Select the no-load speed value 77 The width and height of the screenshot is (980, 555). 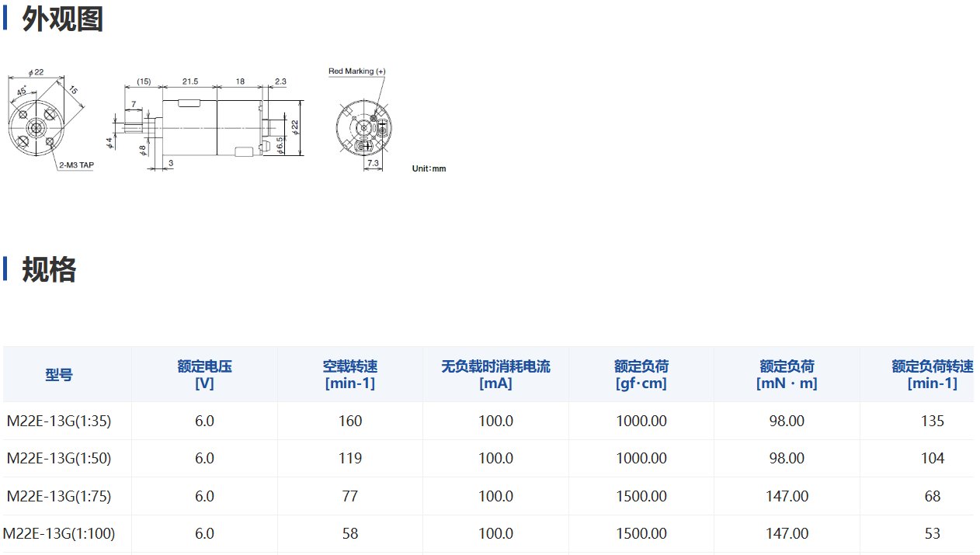coord(350,496)
